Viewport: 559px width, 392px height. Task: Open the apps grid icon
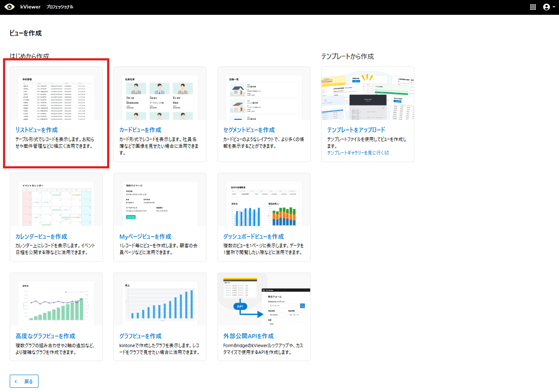(x=533, y=7)
